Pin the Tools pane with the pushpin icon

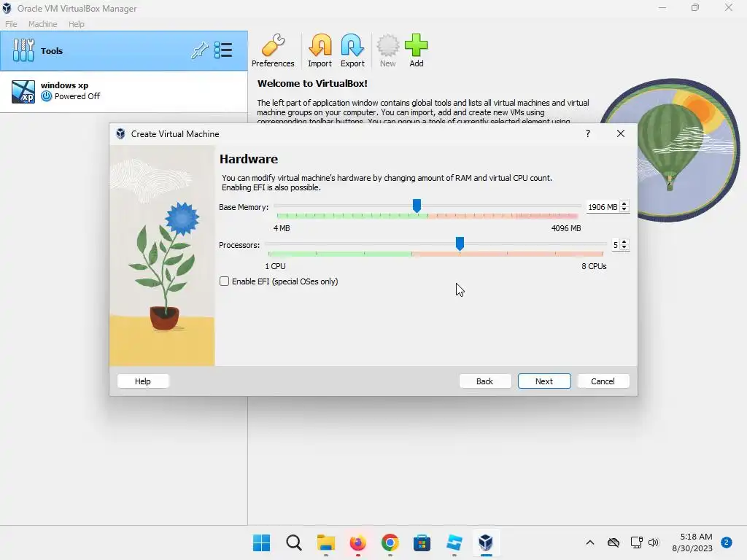coord(200,50)
